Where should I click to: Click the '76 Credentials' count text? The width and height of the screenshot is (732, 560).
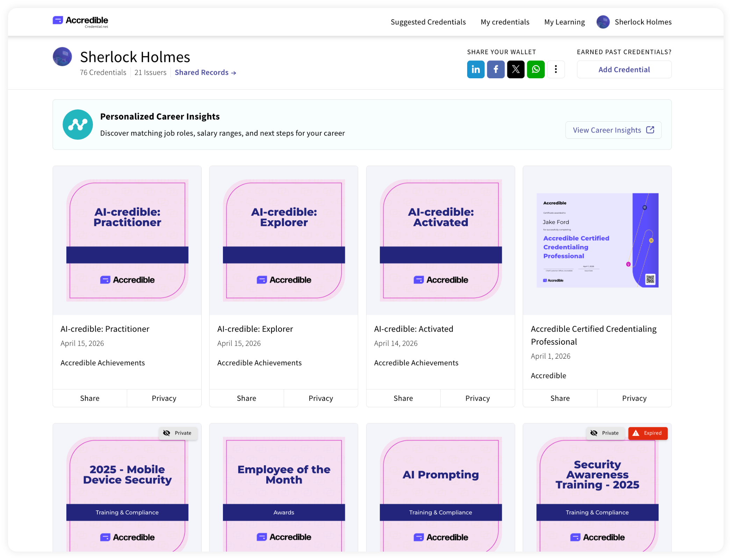pyautogui.click(x=103, y=72)
